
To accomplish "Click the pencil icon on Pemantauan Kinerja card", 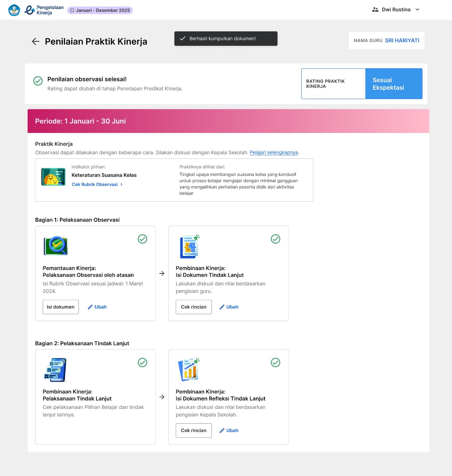I will pyautogui.click(x=90, y=307).
